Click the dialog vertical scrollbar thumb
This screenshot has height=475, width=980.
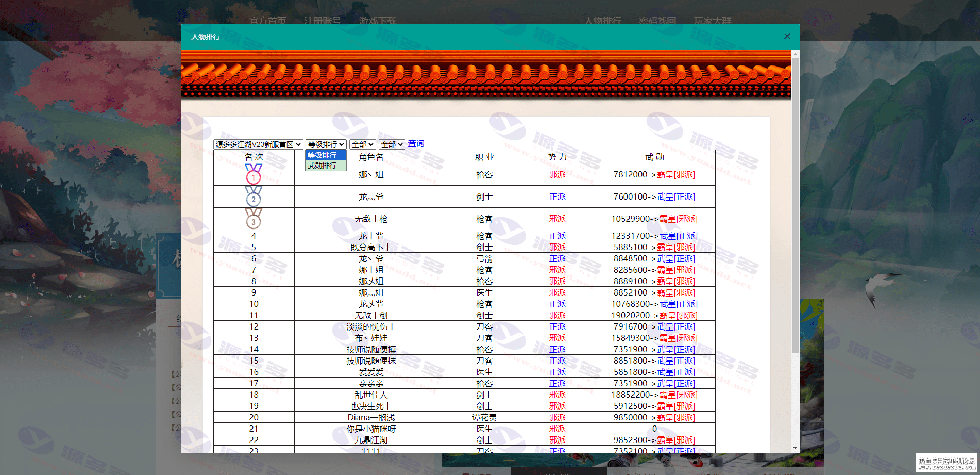click(x=795, y=205)
